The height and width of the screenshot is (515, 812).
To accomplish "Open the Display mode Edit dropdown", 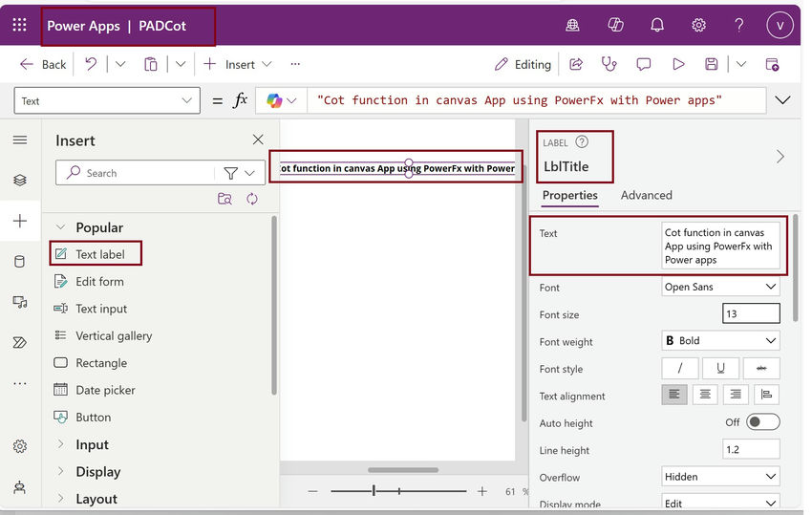I will [x=720, y=503].
